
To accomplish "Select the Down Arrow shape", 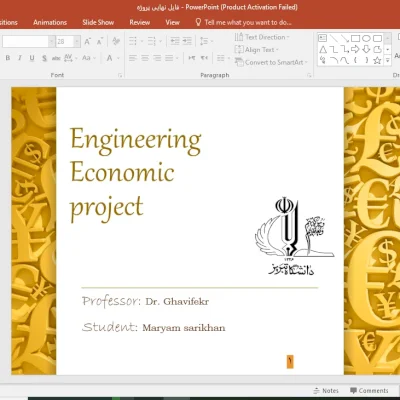I will tap(366, 49).
